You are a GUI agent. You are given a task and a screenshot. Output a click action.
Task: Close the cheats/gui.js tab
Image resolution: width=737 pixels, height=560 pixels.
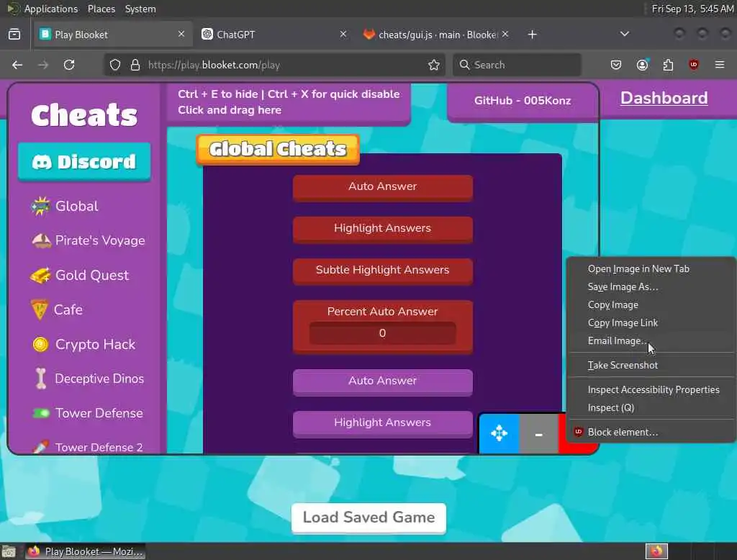tap(505, 34)
